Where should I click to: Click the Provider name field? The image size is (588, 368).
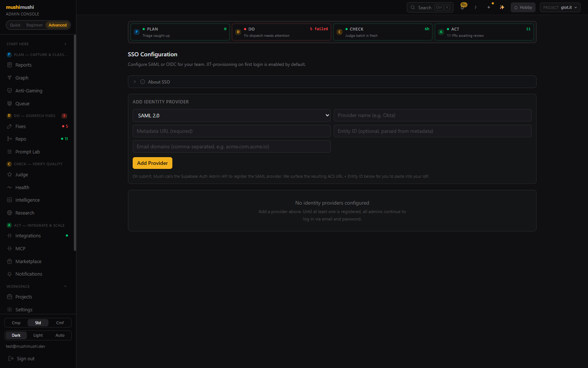433,115
